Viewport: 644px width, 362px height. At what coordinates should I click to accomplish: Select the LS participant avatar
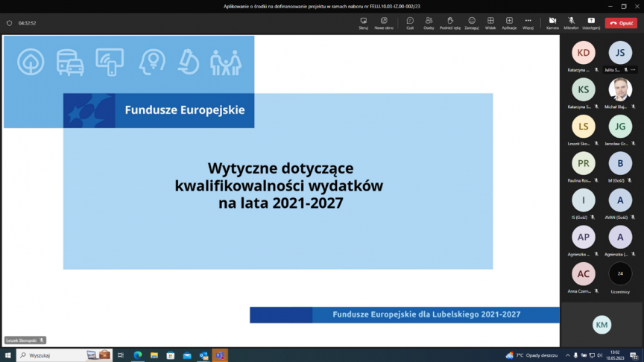click(x=583, y=127)
